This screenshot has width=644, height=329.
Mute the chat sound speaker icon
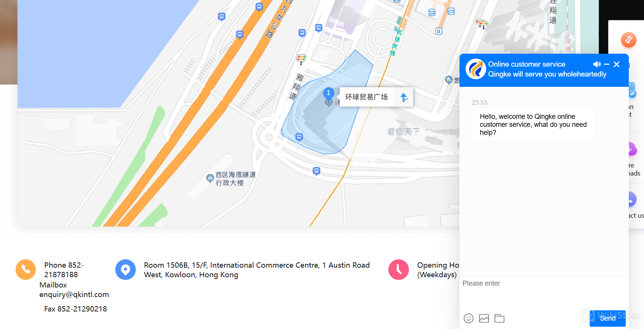click(x=597, y=64)
